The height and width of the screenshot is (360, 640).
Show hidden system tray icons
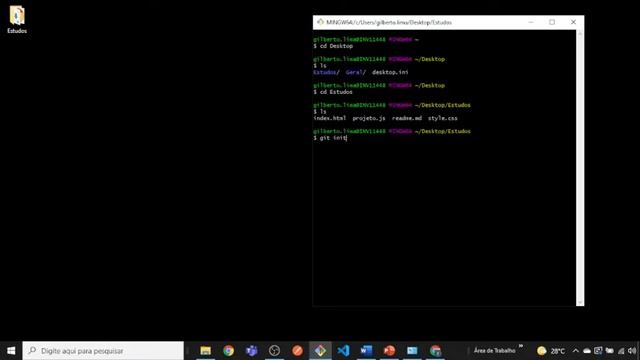pyautogui.click(x=576, y=351)
